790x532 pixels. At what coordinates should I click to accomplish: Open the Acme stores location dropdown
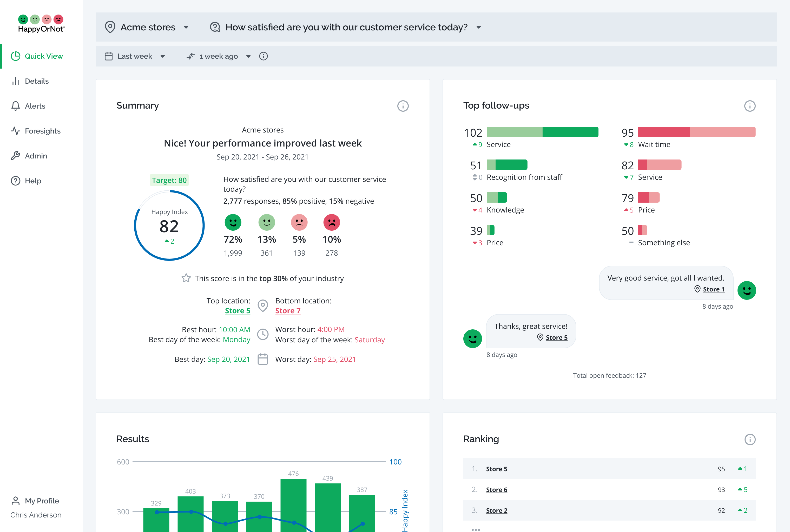coord(148,27)
